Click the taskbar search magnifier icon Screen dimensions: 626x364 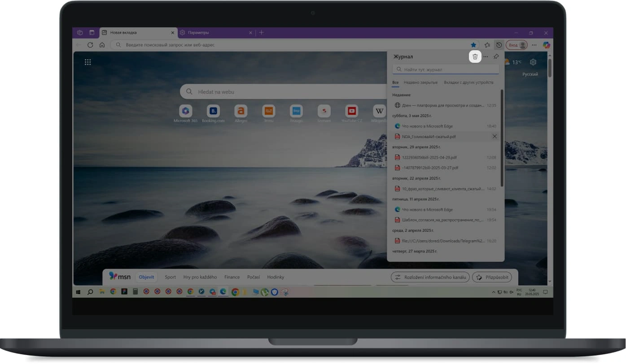point(90,292)
